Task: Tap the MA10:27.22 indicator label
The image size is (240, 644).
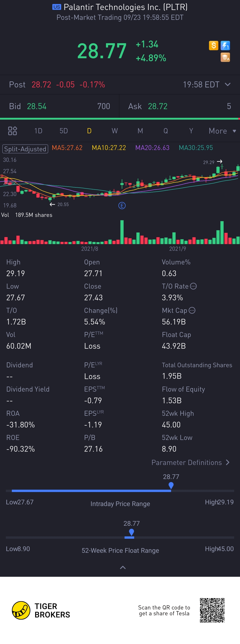Action: (x=109, y=148)
